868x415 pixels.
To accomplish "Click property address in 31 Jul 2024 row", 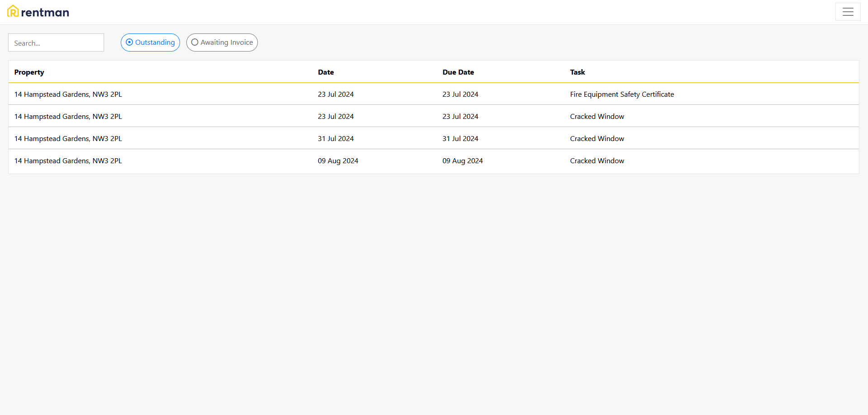I will point(68,139).
